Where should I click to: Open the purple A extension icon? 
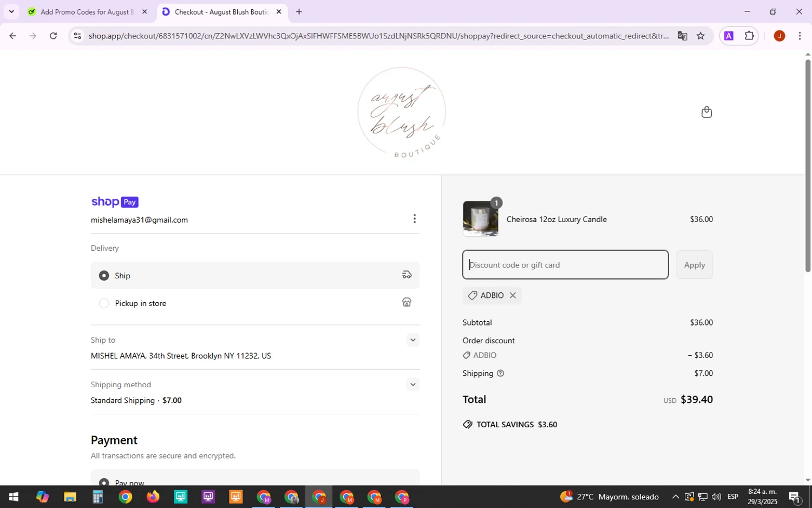click(729, 36)
